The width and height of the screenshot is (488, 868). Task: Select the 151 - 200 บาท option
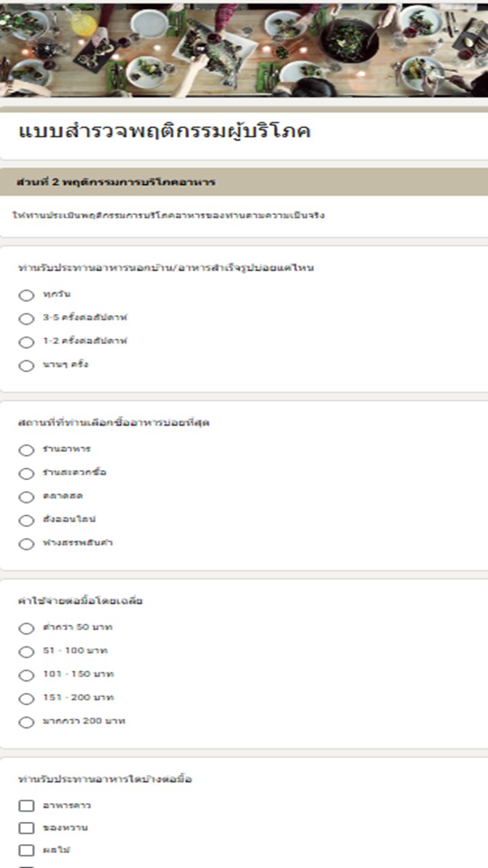[x=26, y=698]
